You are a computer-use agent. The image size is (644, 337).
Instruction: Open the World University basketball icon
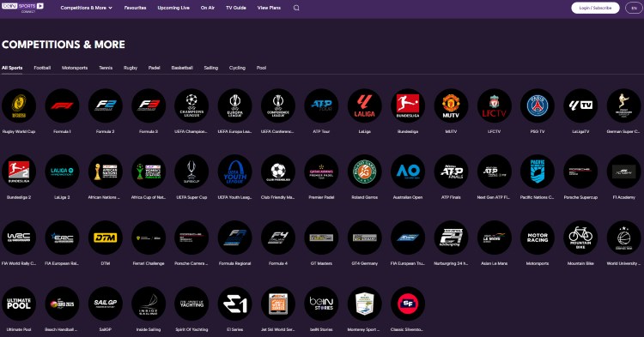pyautogui.click(x=624, y=238)
